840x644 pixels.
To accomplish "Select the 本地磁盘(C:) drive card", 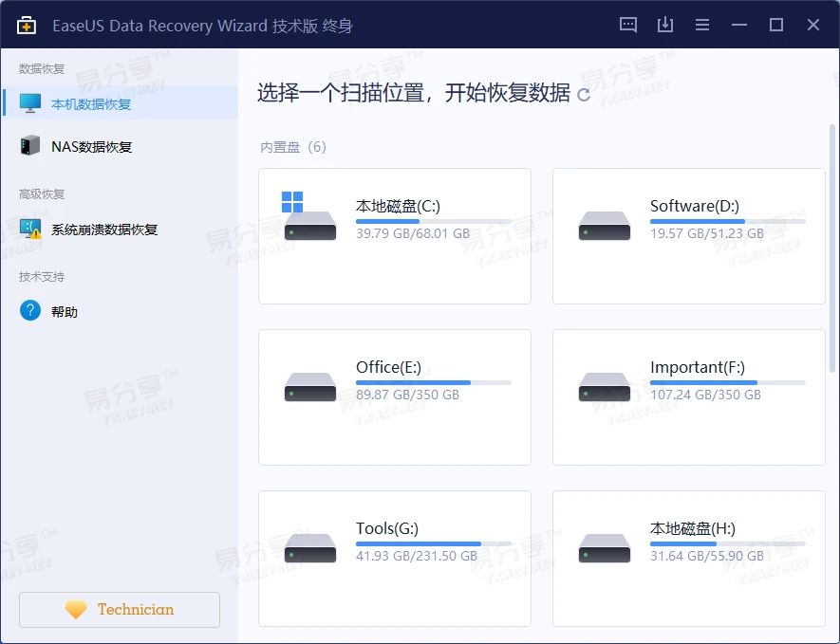I will click(x=395, y=236).
